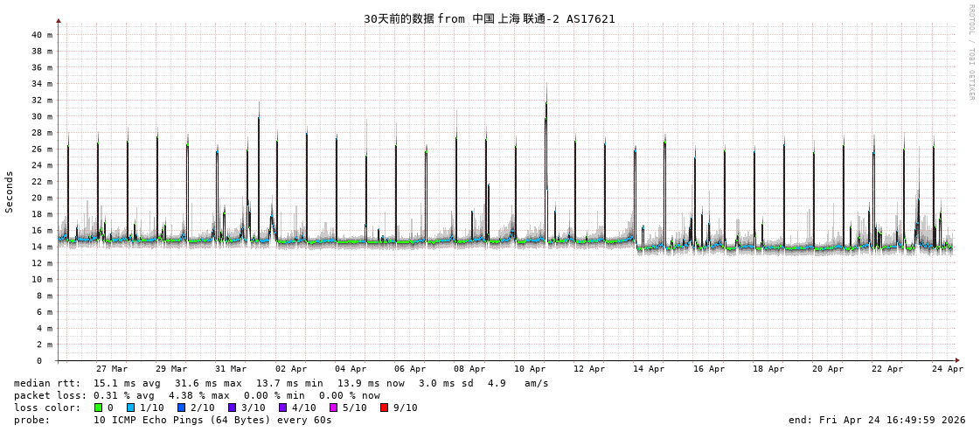Select the 24 Apr date label

tap(948, 369)
